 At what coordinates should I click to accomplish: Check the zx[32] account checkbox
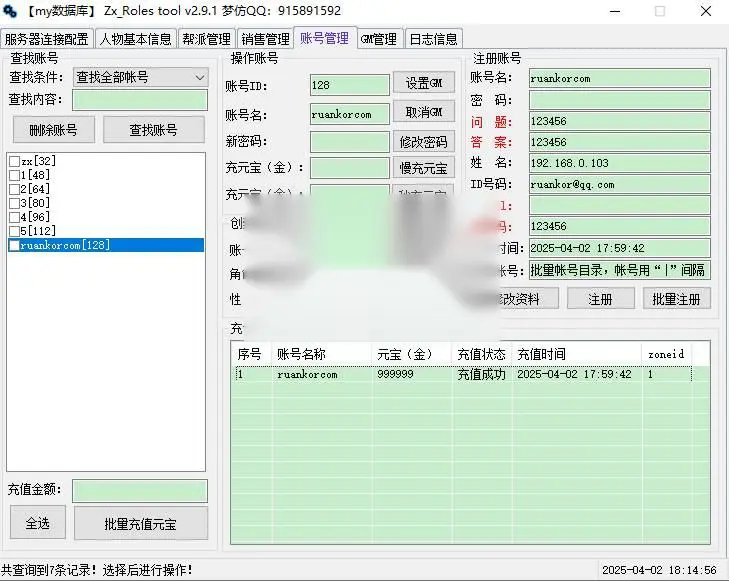tap(14, 161)
